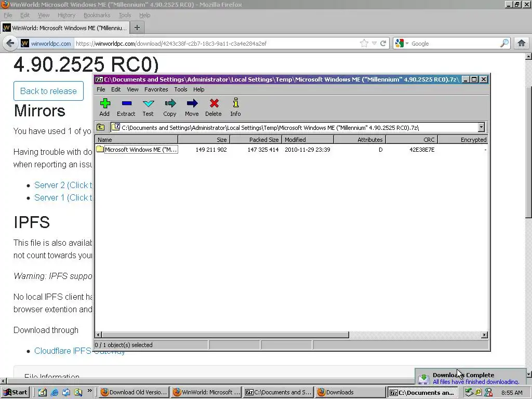Click the All files have finished downloading link

476,382
